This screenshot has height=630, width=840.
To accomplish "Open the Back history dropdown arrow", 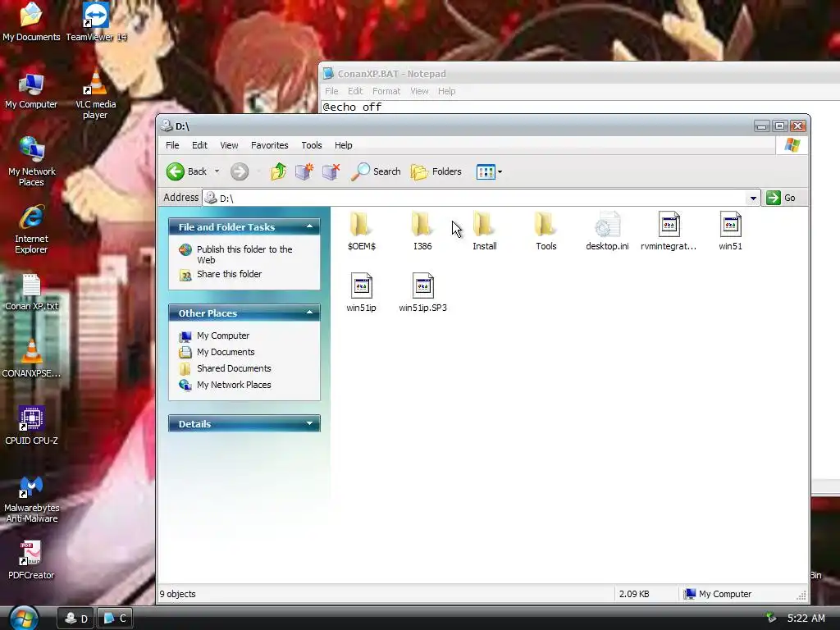I will click(217, 171).
